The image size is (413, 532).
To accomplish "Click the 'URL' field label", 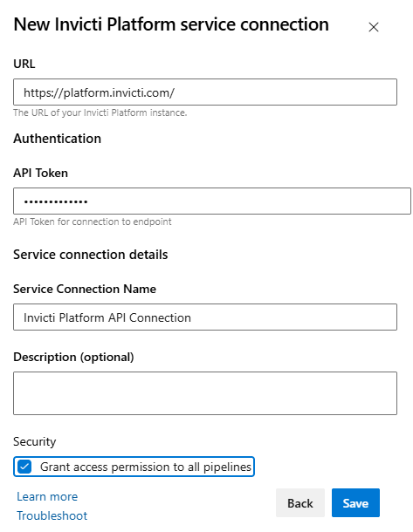I will point(24,64).
